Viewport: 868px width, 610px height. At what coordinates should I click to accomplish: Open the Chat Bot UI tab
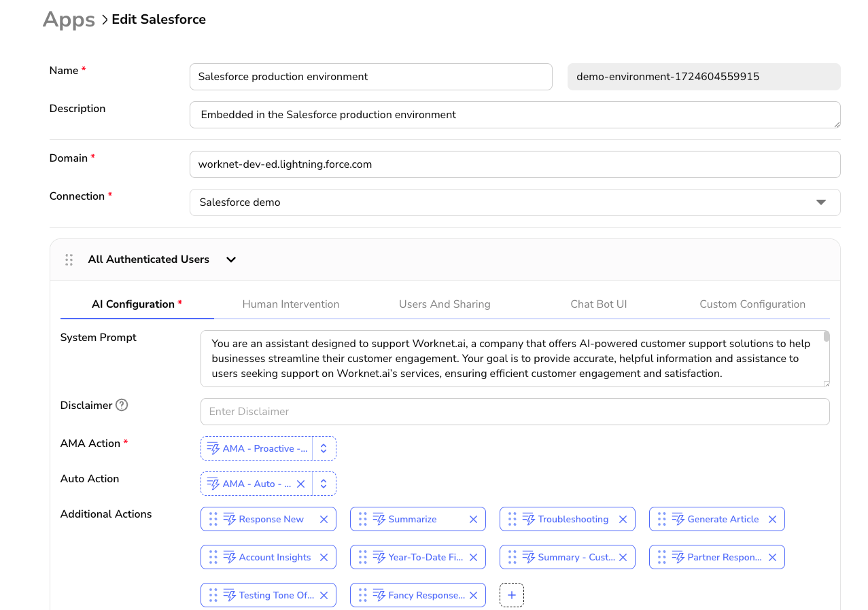[599, 304]
